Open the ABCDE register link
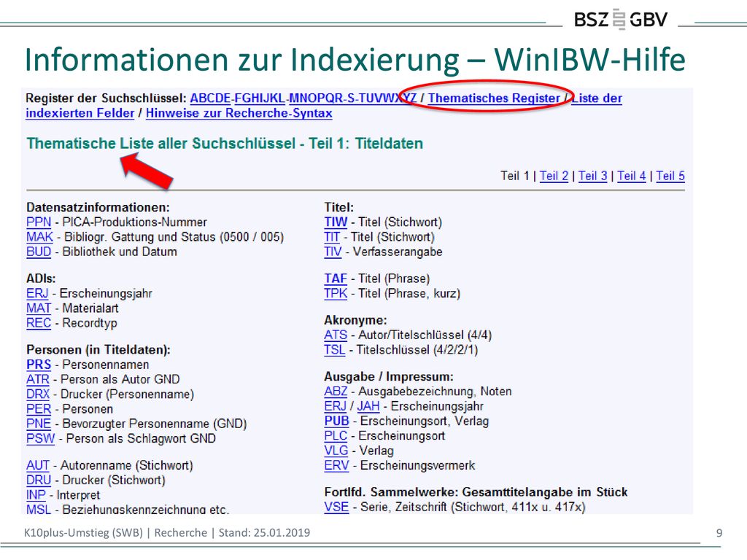This screenshot has height=560, width=747. [211, 98]
